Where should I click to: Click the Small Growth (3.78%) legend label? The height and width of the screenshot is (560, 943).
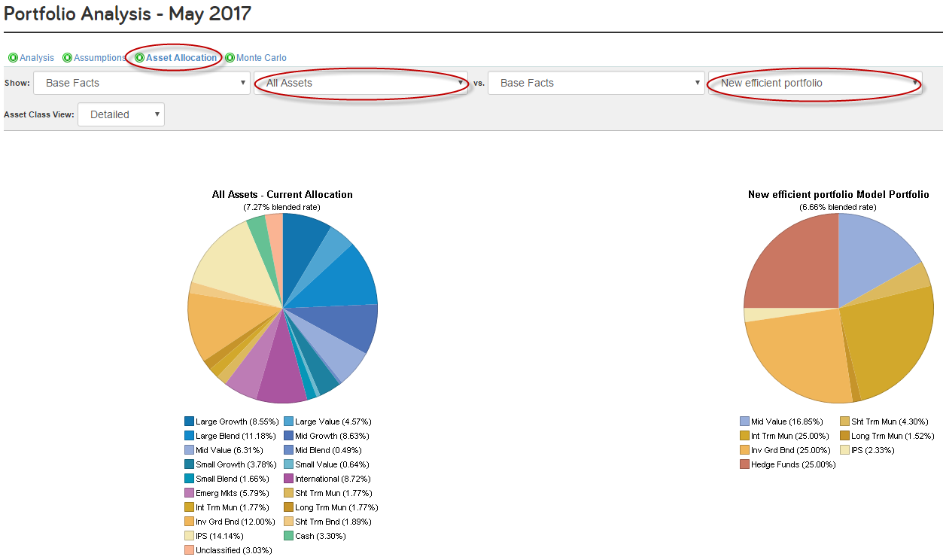click(x=237, y=464)
